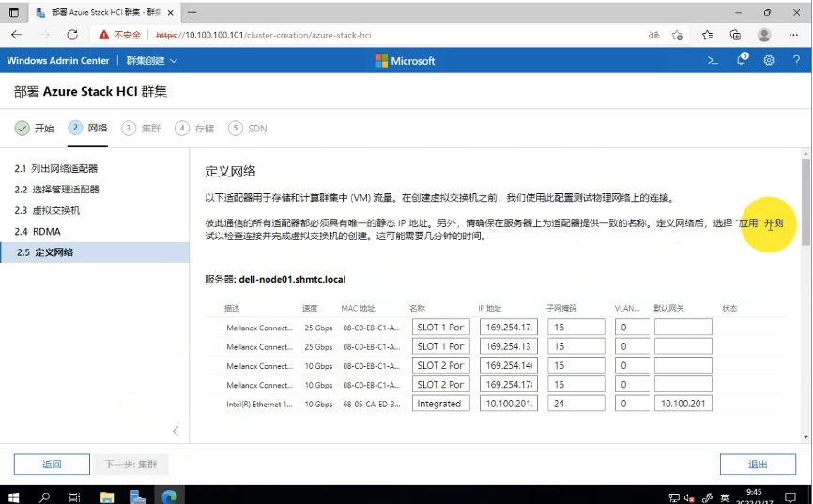Screen dimensions: 813x504
Task: Open Windows action center notification icon
Action: [790, 497]
